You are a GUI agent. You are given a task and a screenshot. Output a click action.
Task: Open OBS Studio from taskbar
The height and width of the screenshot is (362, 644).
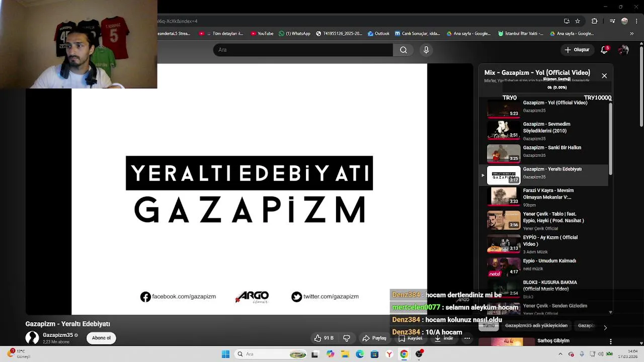(x=419, y=354)
